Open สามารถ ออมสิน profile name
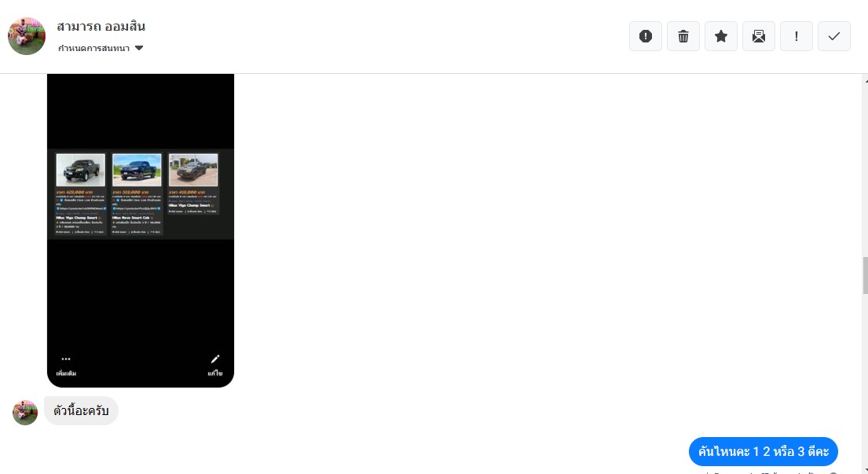 click(101, 26)
